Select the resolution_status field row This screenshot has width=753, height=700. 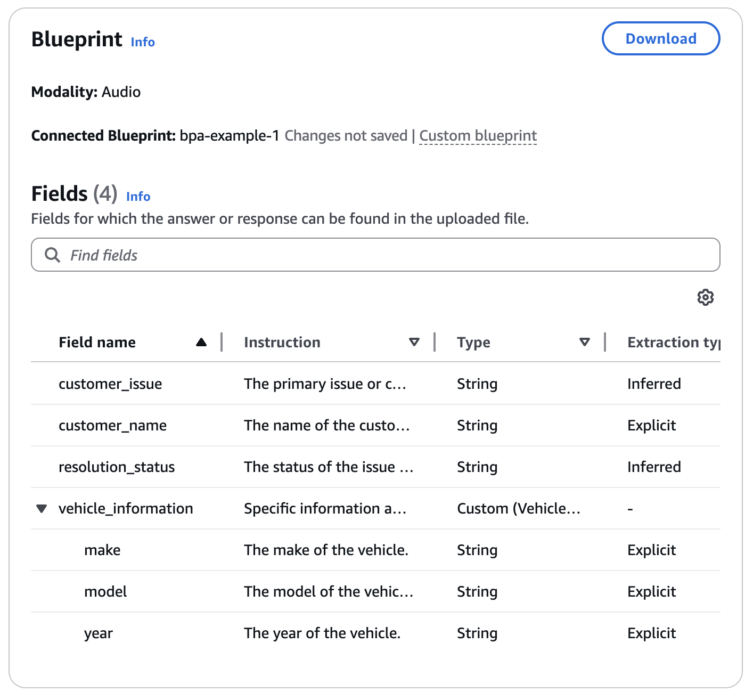coord(117,467)
